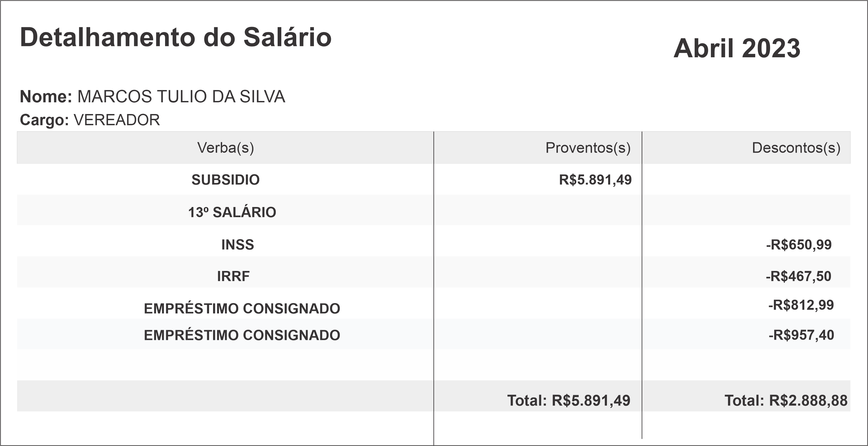Click the descontos total "Total: R$2.888,88"
Image resolution: width=868 pixels, height=446 pixels.
(786, 400)
